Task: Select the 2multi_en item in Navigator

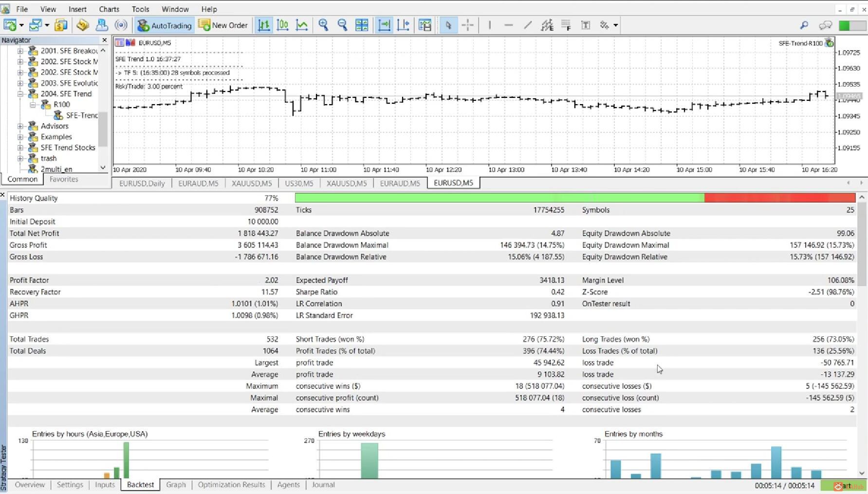Action: 56,169
